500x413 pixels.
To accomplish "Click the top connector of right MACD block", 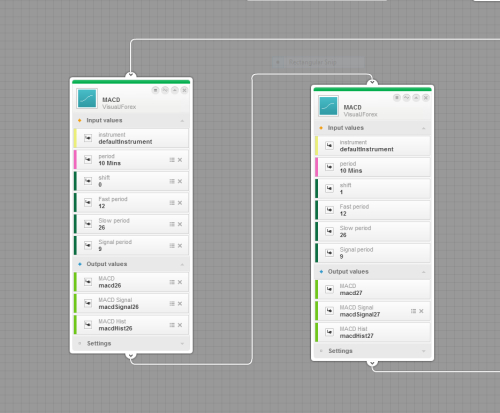I will pyautogui.click(x=372, y=82).
